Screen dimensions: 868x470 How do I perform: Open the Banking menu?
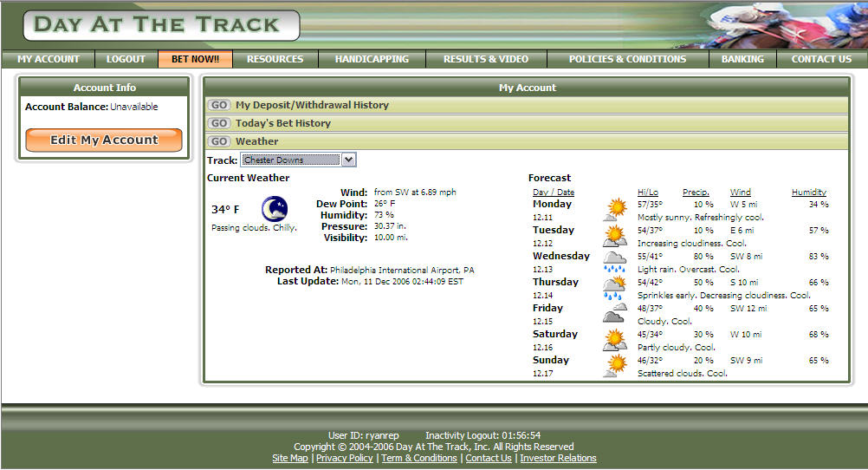coord(742,59)
